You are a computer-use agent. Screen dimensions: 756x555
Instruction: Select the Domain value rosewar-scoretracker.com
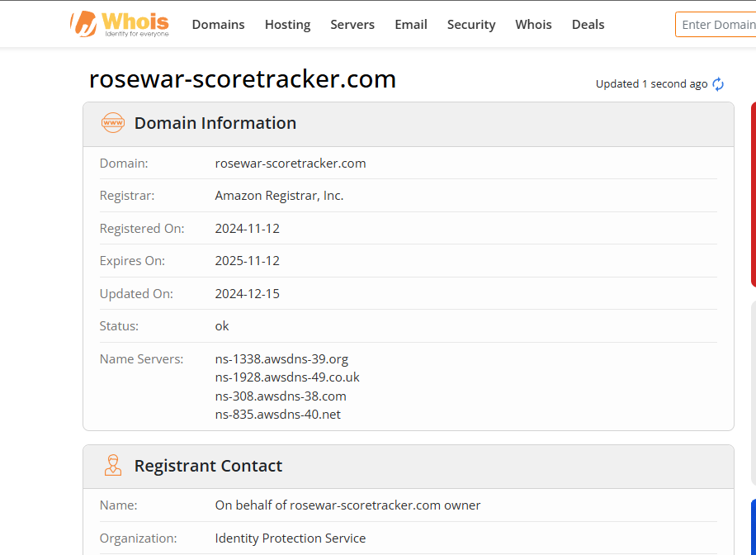(x=291, y=164)
